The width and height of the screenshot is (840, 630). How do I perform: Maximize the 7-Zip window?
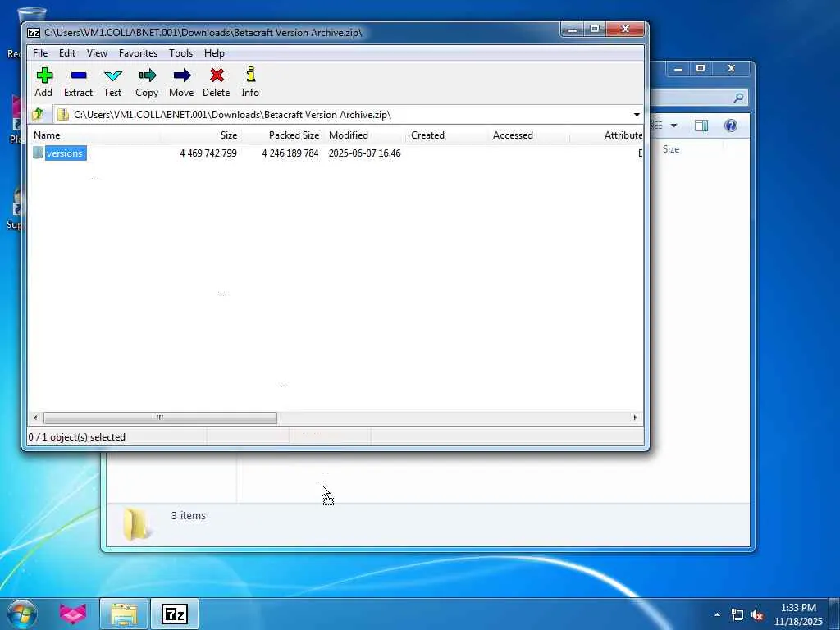point(595,29)
